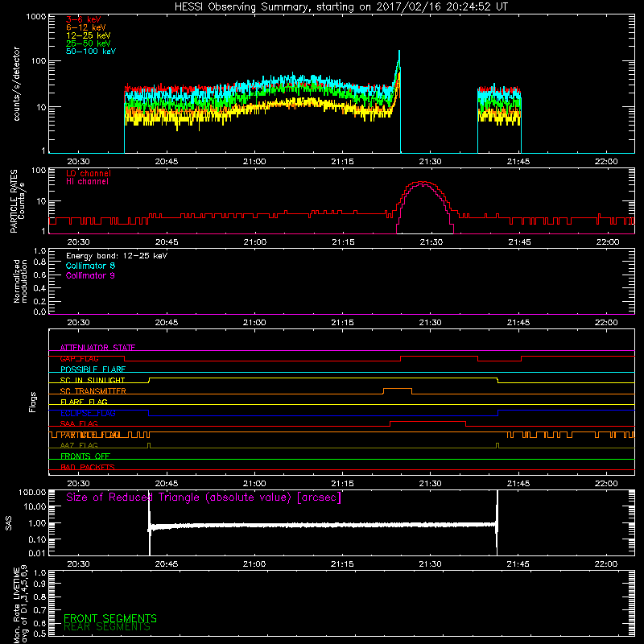Select the 25-50 keV legend label

(x=89, y=43)
